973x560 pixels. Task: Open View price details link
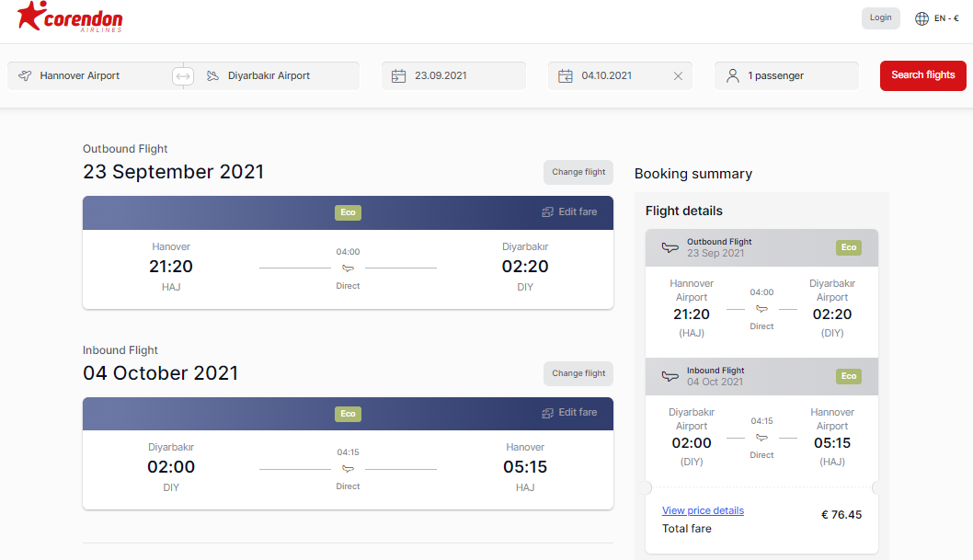(x=703, y=510)
